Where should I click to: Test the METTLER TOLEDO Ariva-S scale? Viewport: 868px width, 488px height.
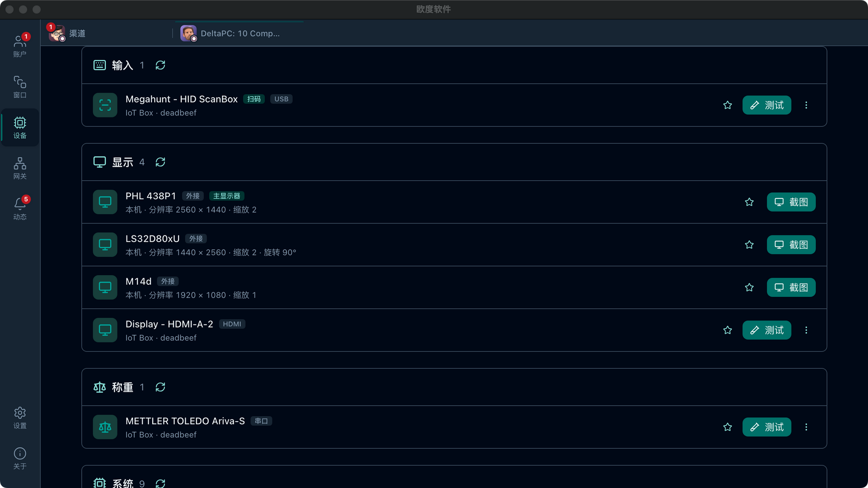(x=767, y=427)
